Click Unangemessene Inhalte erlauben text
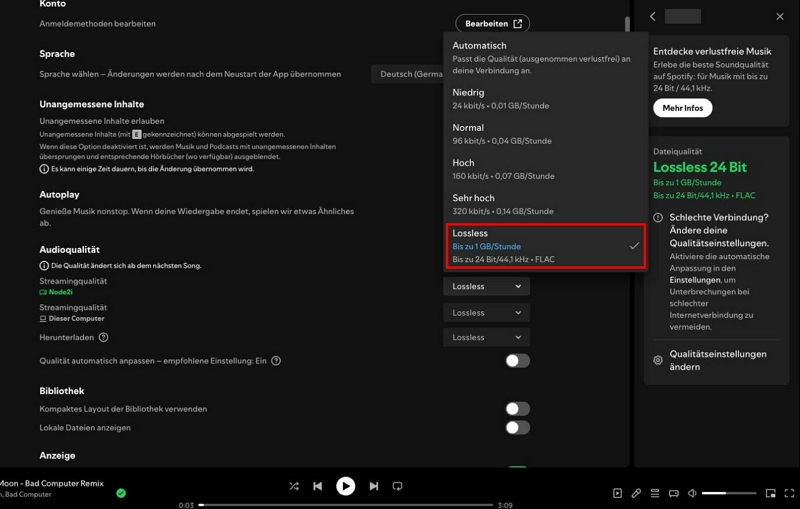This screenshot has height=509, width=800. tap(102, 121)
